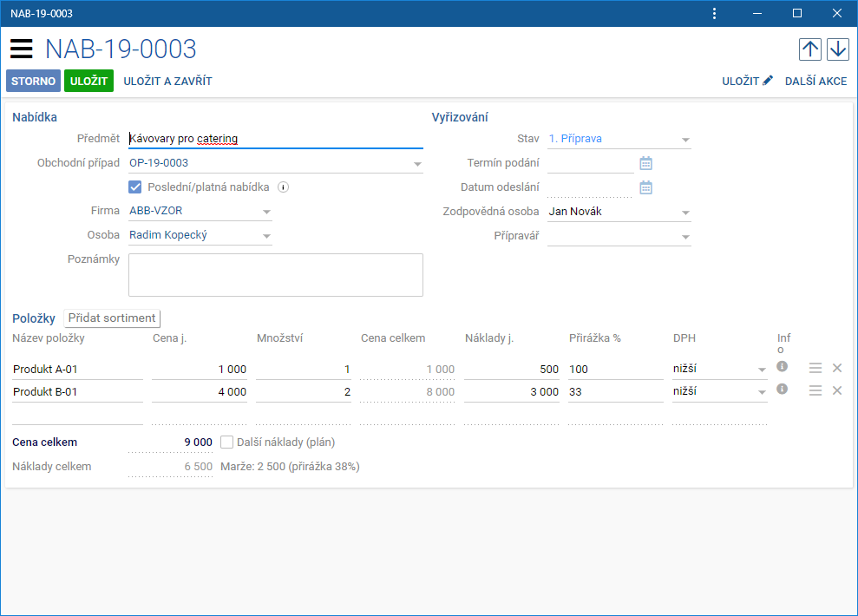The width and height of the screenshot is (858, 616).
Task: Click unit price 1 000 for Produkt A-01
Action: pyautogui.click(x=200, y=370)
